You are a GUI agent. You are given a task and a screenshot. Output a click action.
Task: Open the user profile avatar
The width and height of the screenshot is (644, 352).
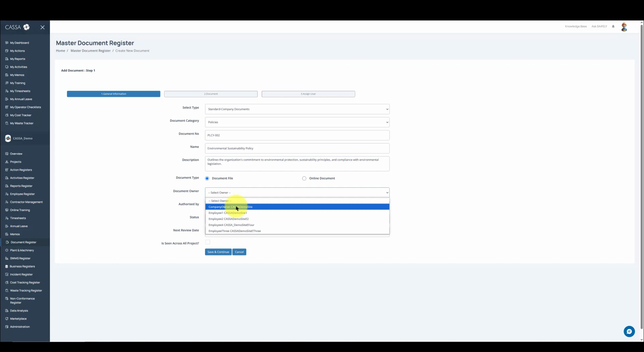pyautogui.click(x=624, y=27)
